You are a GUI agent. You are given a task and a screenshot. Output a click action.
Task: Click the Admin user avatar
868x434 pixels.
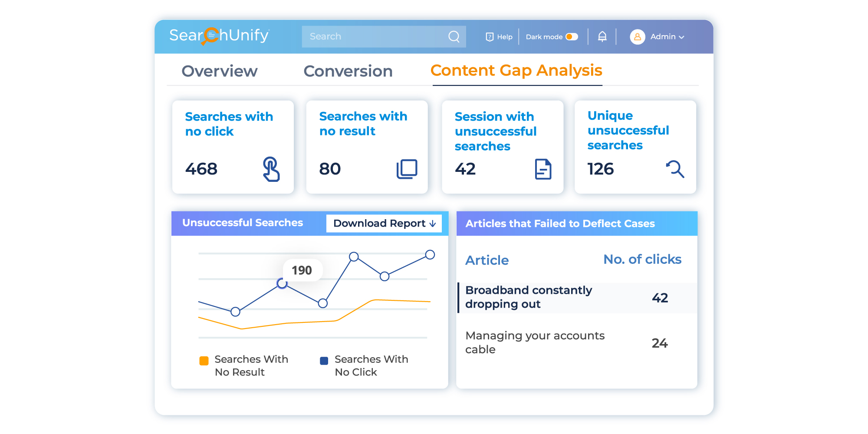tap(638, 37)
